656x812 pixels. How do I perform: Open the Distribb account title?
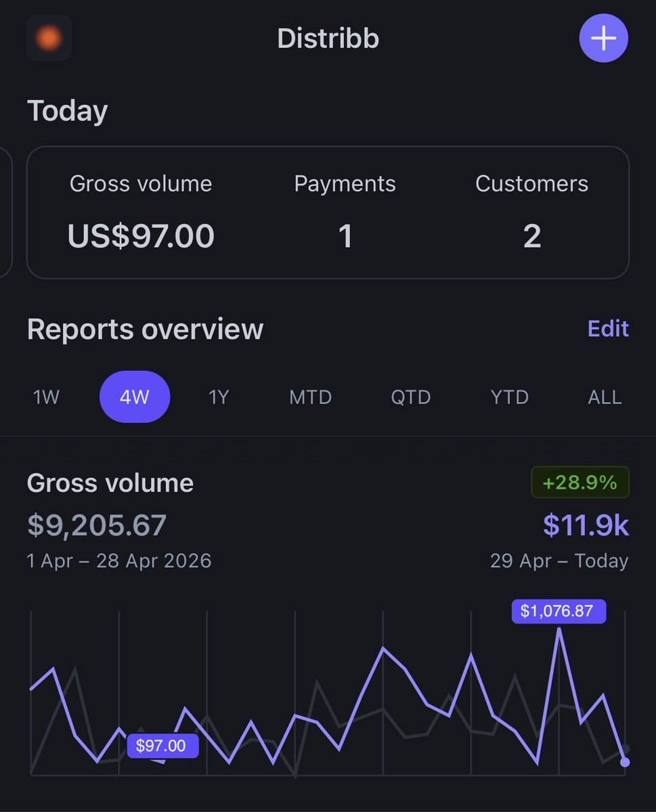pyautogui.click(x=328, y=39)
